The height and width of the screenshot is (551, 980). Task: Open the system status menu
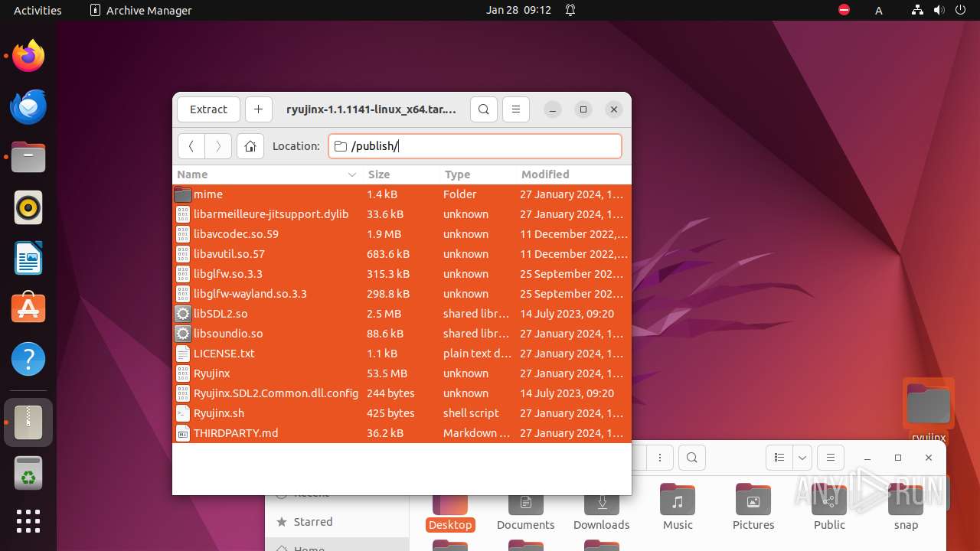click(939, 10)
